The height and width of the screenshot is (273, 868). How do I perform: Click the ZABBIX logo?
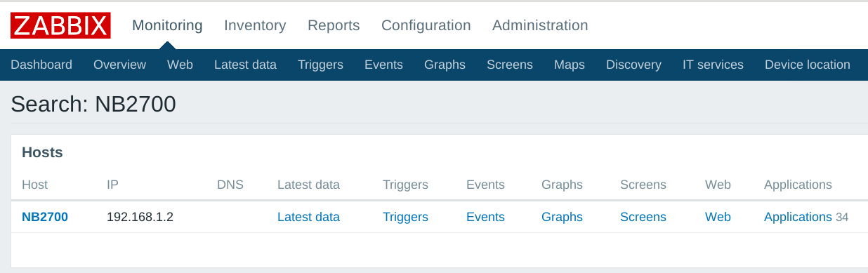[60, 26]
